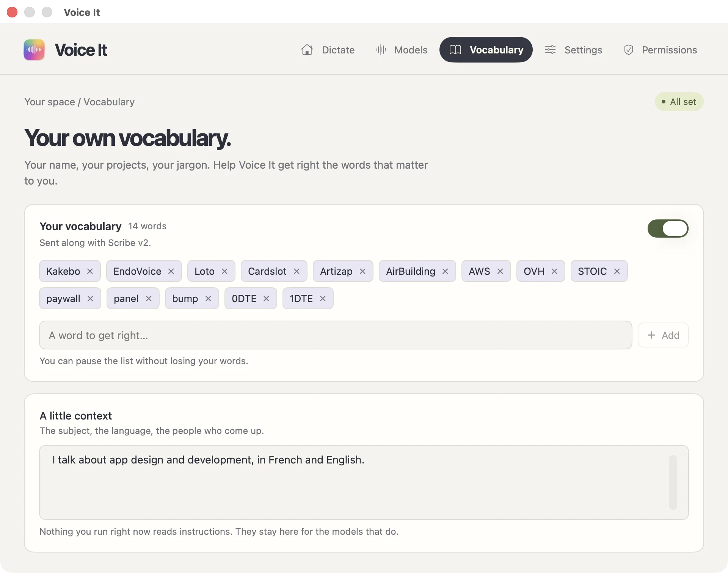This screenshot has height=573, width=728.
Task: Open the Dictate tab
Action: (x=328, y=50)
